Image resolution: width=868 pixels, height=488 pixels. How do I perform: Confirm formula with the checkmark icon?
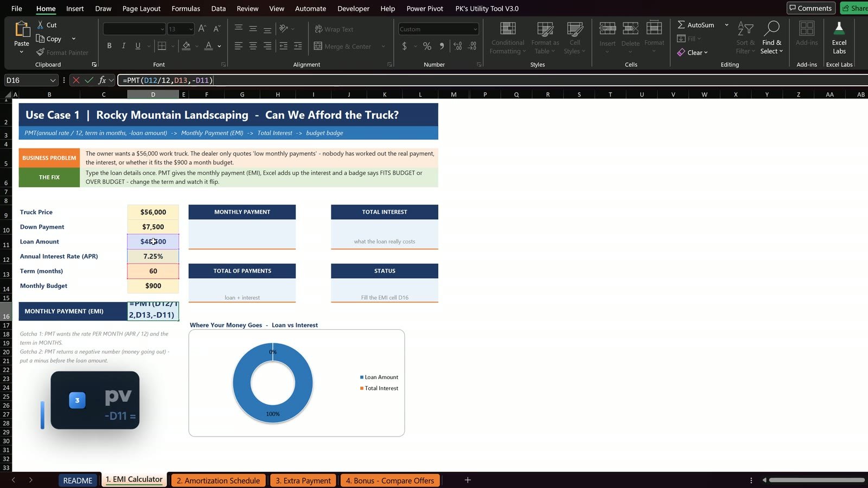89,80
